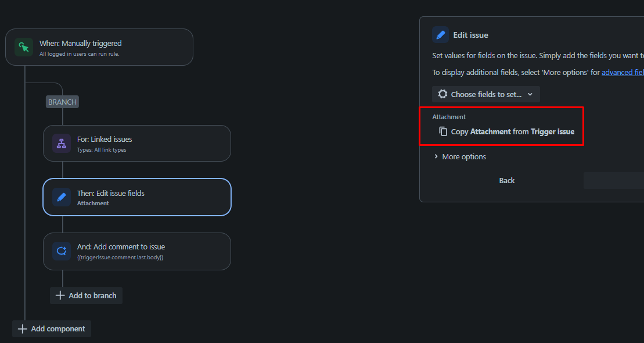Click the blue pencil icon in Edit issue header

440,34
